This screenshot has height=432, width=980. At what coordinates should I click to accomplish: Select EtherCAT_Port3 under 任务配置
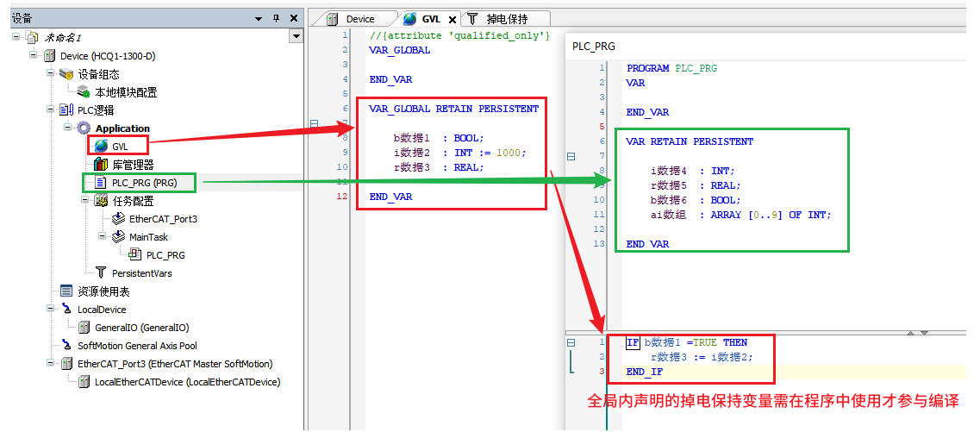coord(163,219)
